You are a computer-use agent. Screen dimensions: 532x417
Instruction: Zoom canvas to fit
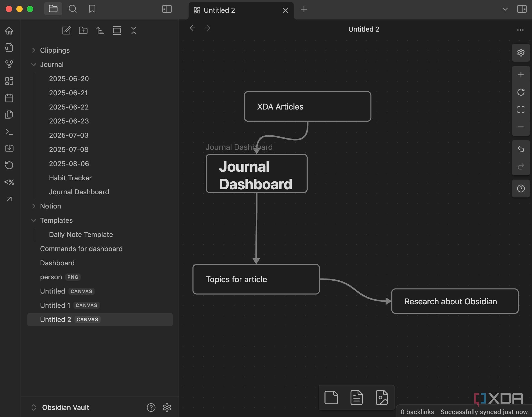521,110
